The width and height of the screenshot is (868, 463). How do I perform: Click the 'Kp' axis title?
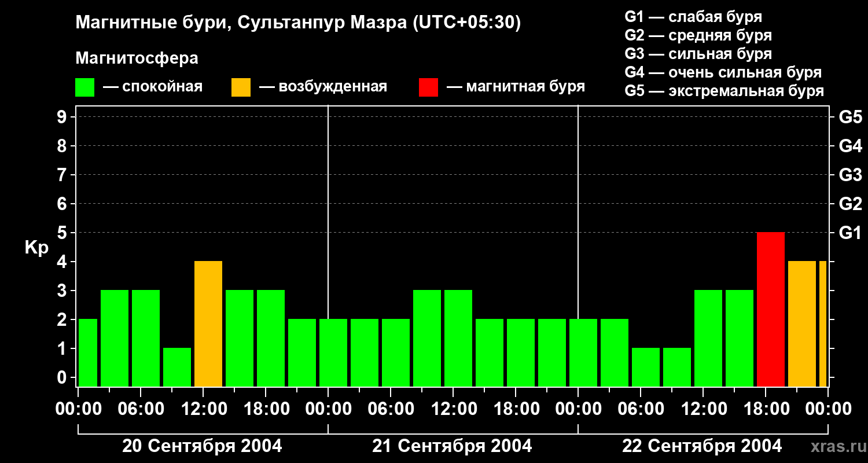(36, 248)
